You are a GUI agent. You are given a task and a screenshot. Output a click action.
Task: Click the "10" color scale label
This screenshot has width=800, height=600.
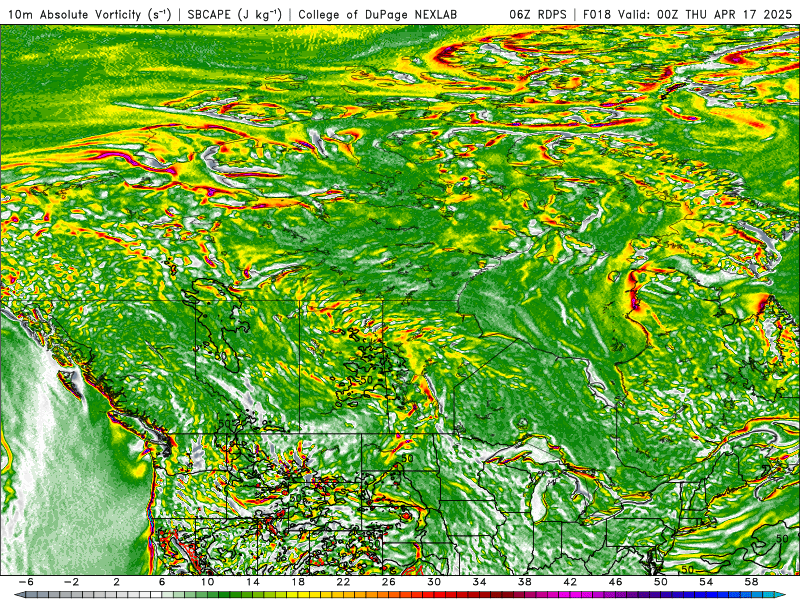tap(207, 582)
